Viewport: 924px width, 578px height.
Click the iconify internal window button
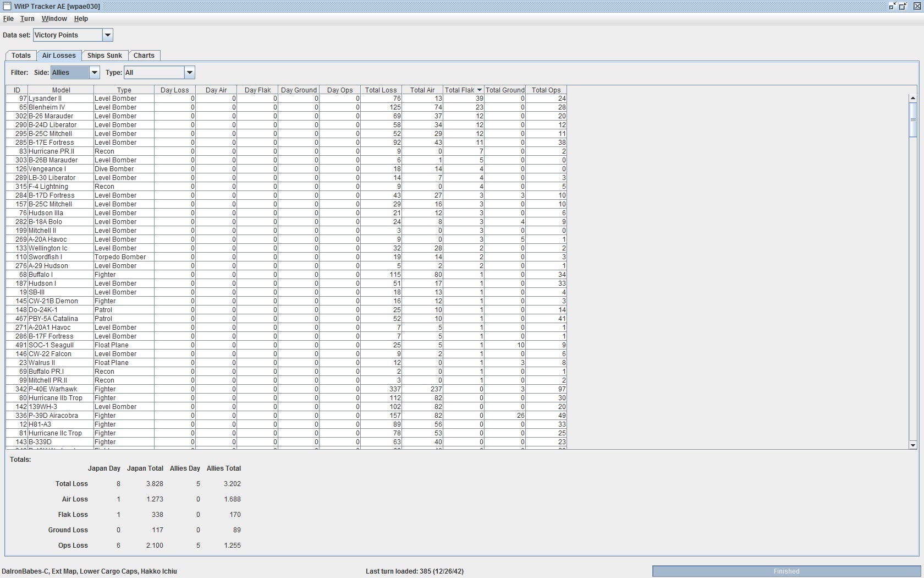[x=892, y=6]
